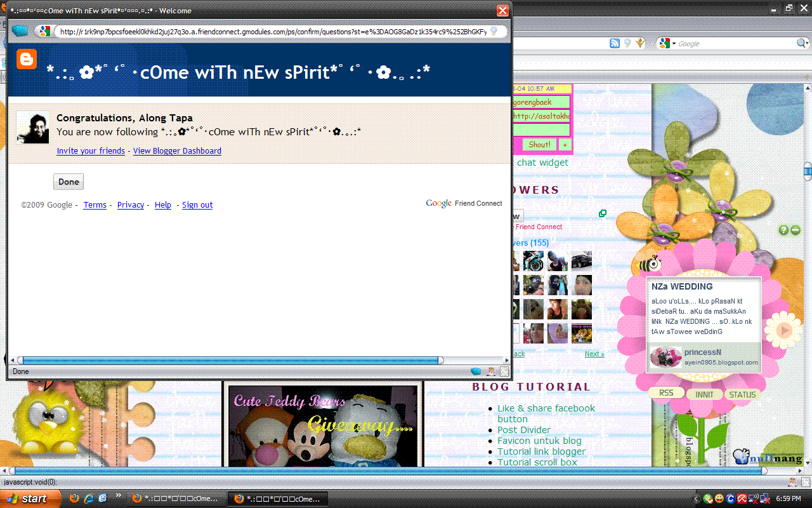Image resolution: width=812 pixels, height=508 pixels.
Task: Click the blue site icon left of popup URL
Action: point(20,31)
